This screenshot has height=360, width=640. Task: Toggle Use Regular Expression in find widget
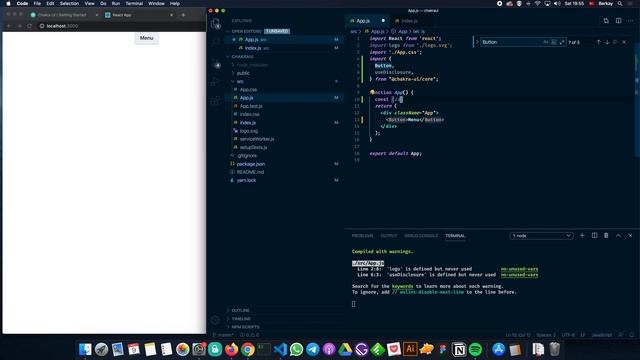tap(562, 42)
